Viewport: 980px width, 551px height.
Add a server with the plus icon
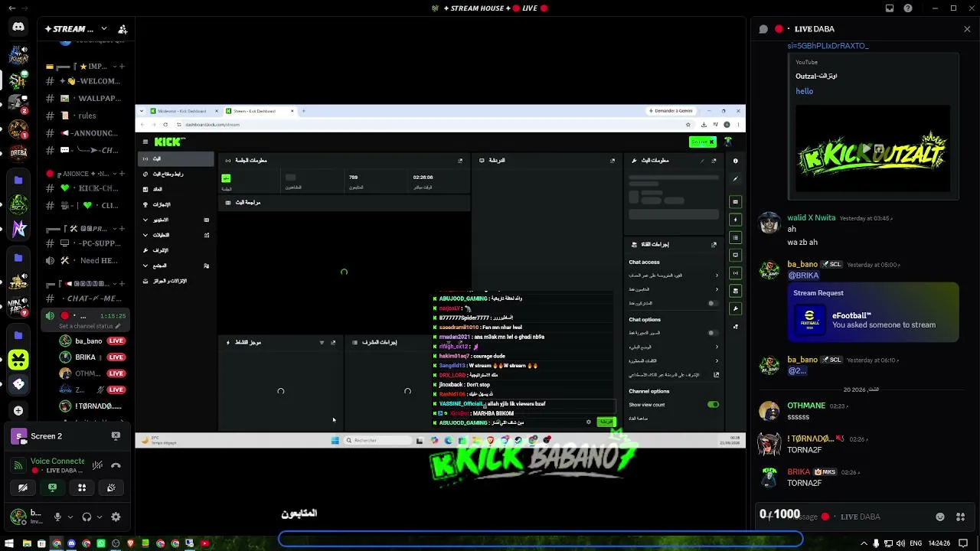click(18, 410)
